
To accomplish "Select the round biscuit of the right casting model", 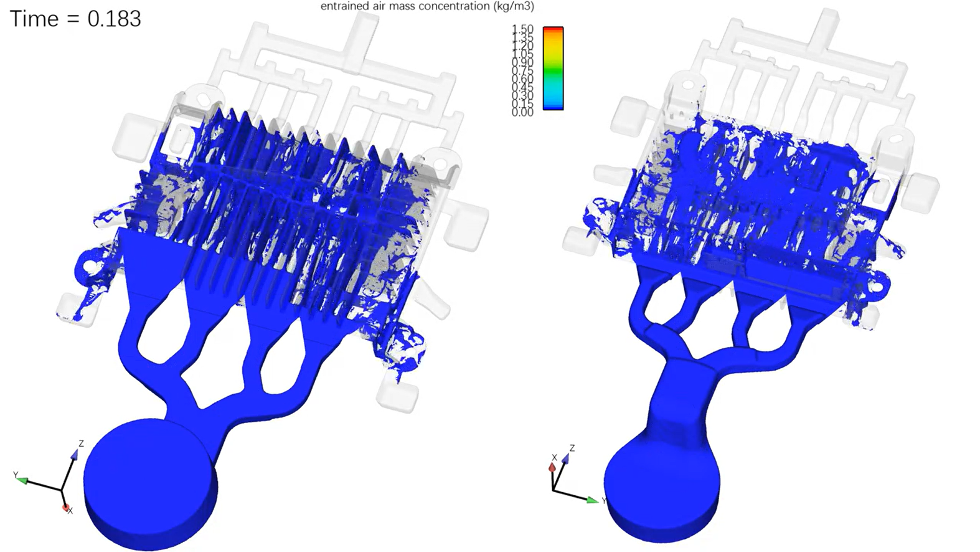I will coord(662,490).
